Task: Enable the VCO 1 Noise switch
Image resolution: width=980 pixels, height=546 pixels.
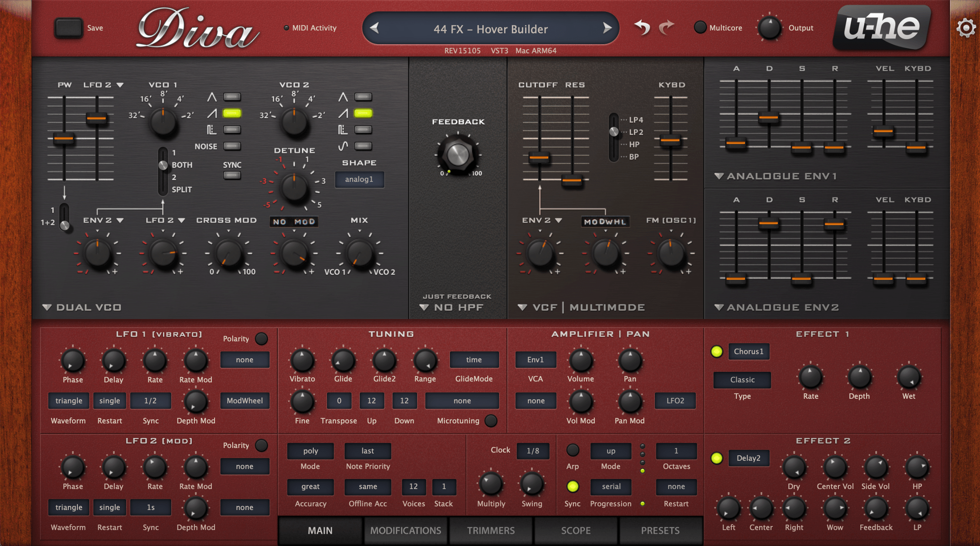Action: coord(232,146)
